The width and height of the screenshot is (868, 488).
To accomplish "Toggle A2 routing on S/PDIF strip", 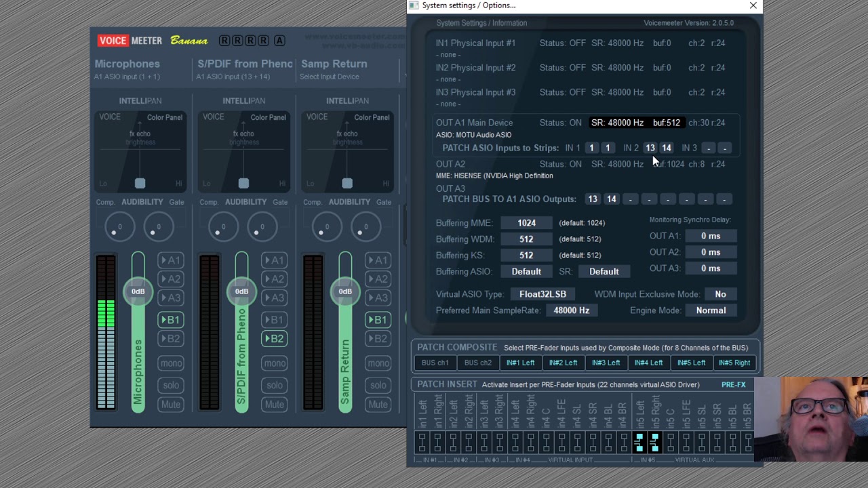I will click(x=275, y=279).
